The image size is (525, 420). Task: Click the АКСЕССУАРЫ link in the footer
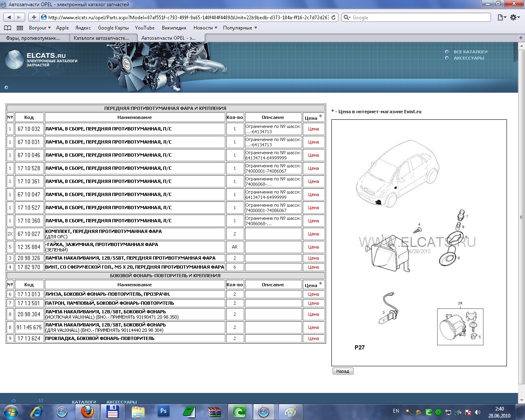(x=121, y=402)
